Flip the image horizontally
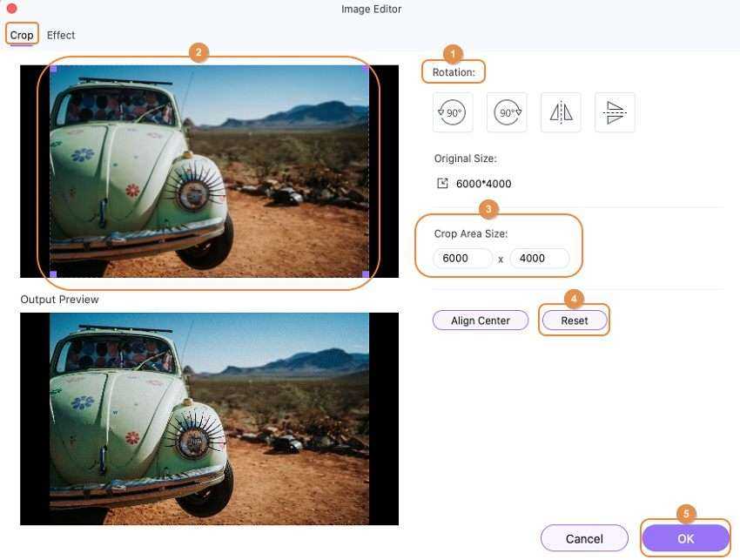Screen dimensions: 740x560 561,113
